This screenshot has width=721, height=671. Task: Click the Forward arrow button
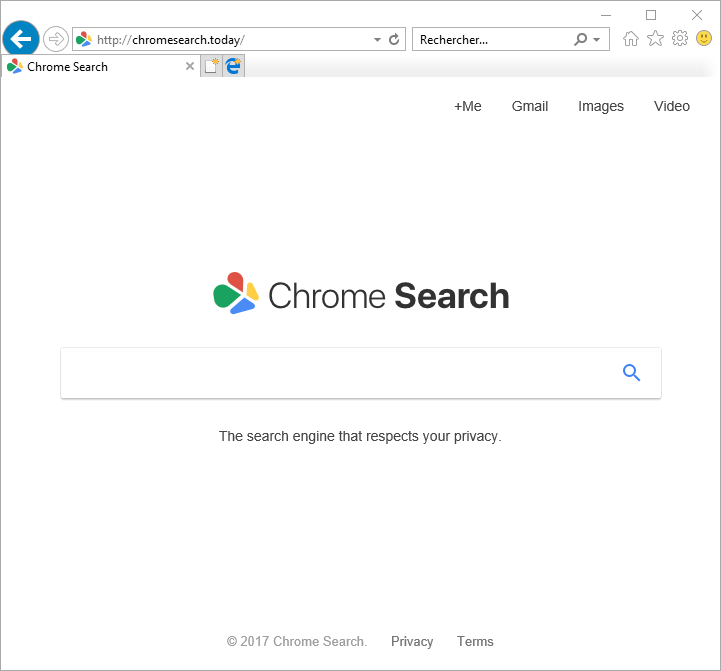point(56,39)
